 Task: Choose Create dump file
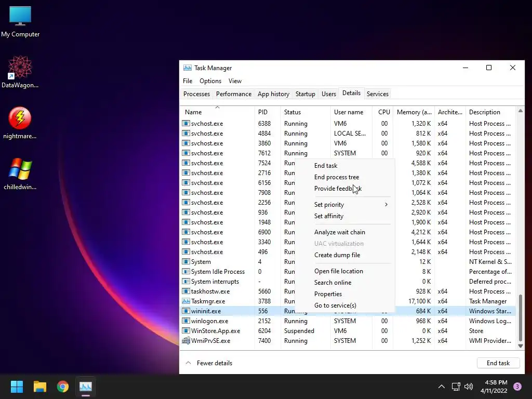click(345, 255)
